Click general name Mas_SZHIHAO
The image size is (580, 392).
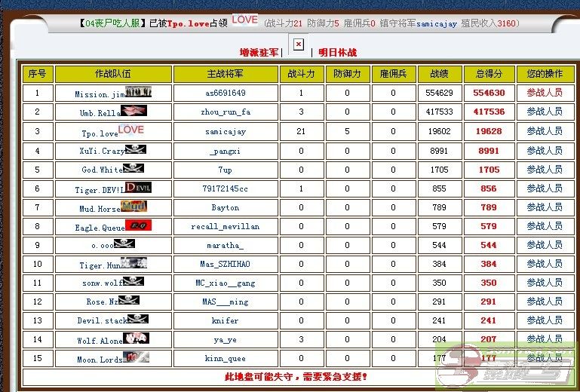coord(226,264)
